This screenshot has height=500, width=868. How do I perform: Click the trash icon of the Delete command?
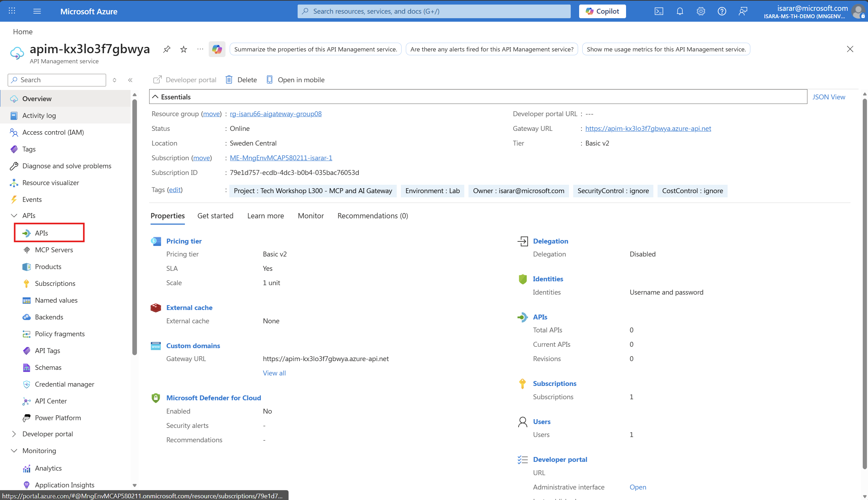(229, 80)
